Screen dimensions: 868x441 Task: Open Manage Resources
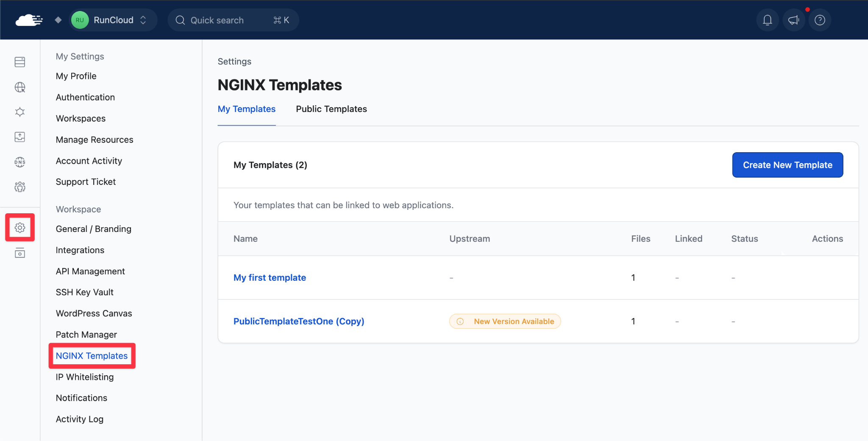pos(95,140)
